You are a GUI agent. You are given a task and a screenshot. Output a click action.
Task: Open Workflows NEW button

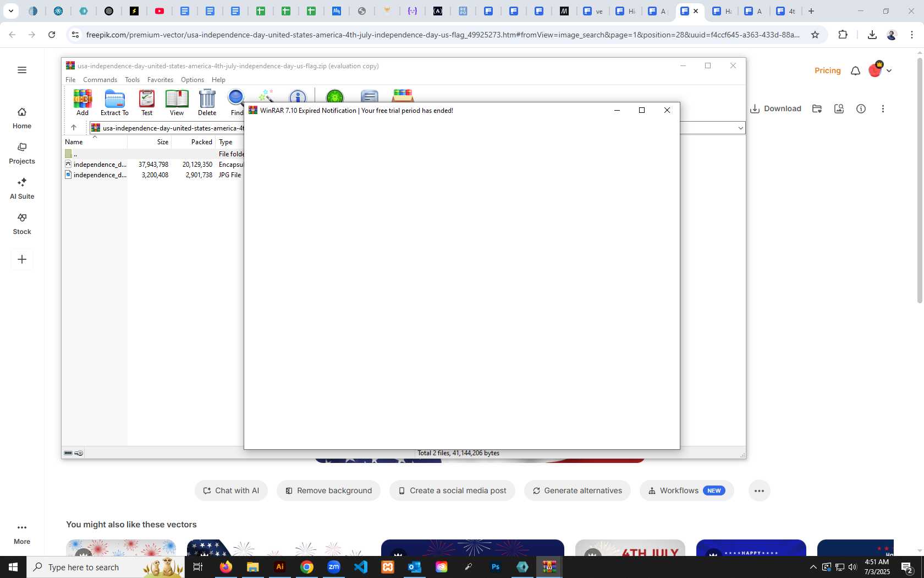pyautogui.click(x=686, y=490)
